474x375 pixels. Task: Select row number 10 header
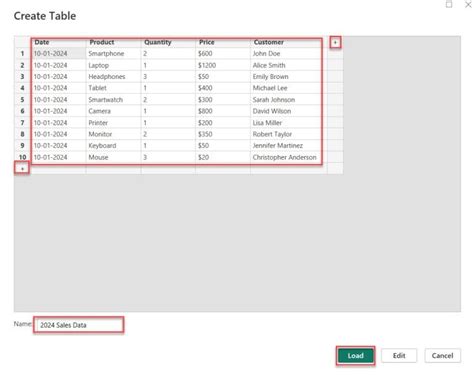22,157
